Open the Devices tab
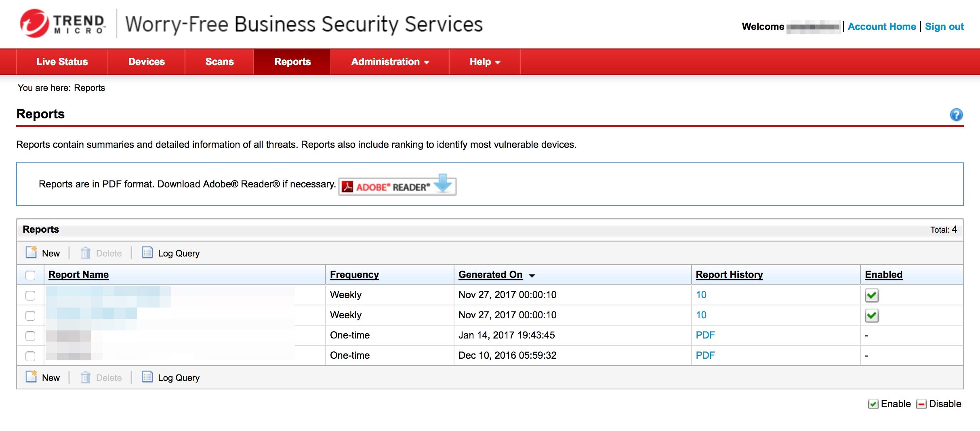 pos(146,62)
